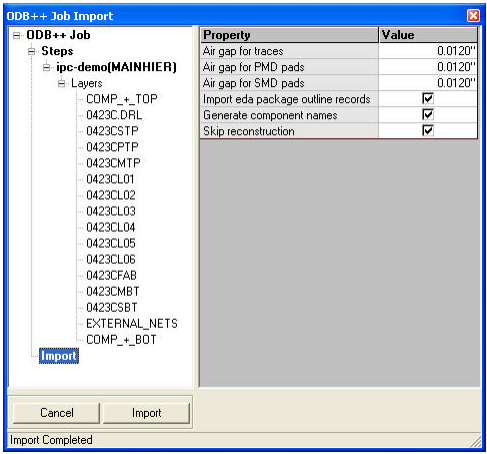The image size is (487, 454).
Task: Click the Value column header
Action: pos(428,35)
